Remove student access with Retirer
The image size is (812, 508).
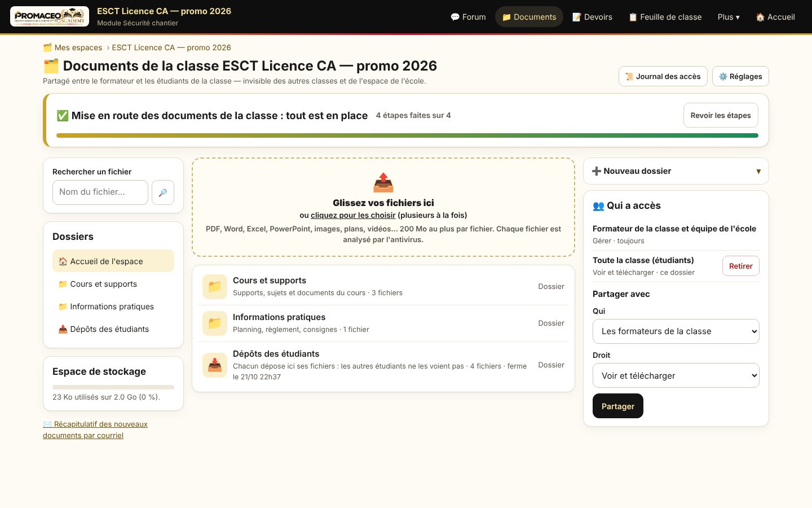tap(741, 266)
